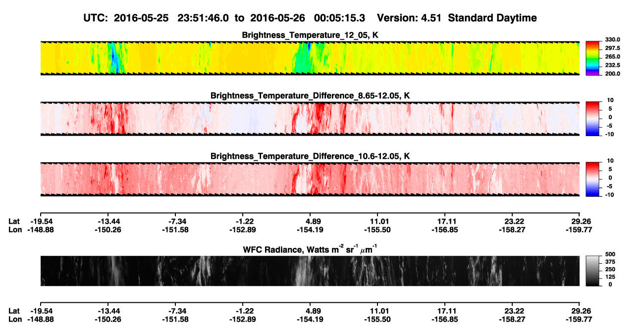
Task: Click the 232.5 color bar tick label
Action: point(613,65)
